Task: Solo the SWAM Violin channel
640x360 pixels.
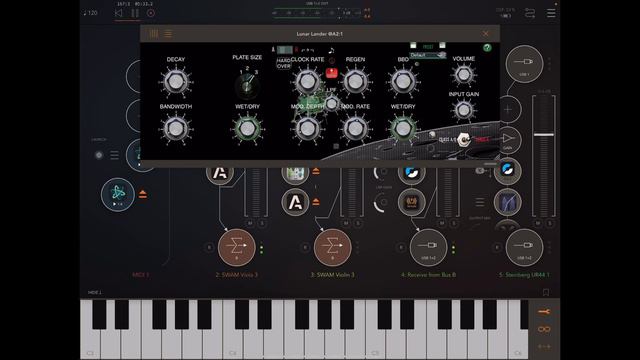Action: [358, 223]
